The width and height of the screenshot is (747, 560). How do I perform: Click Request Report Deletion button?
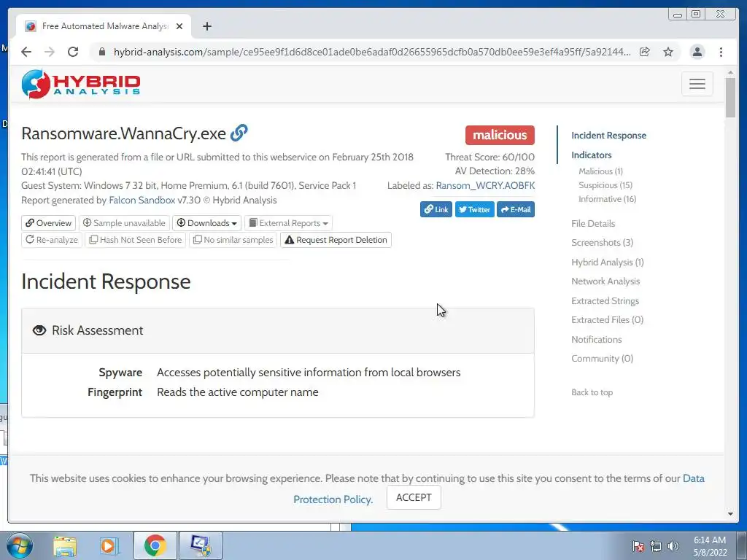point(336,239)
